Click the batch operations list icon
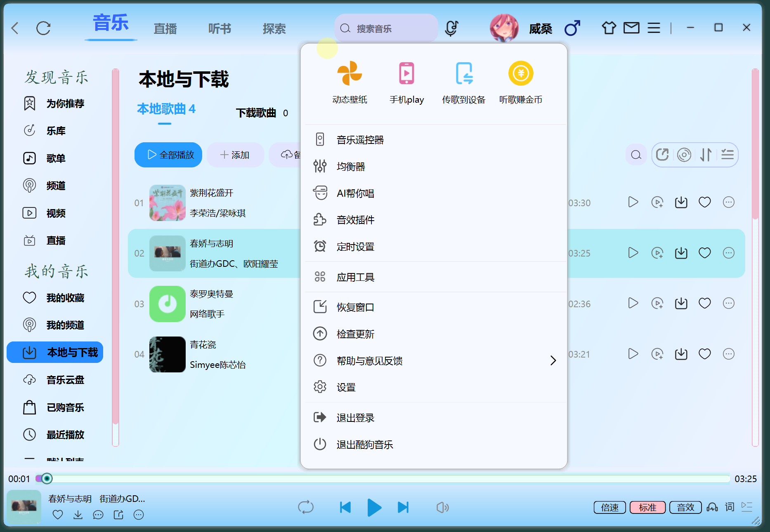Image resolution: width=770 pixels, height=532 pixels. coord(727,155)
